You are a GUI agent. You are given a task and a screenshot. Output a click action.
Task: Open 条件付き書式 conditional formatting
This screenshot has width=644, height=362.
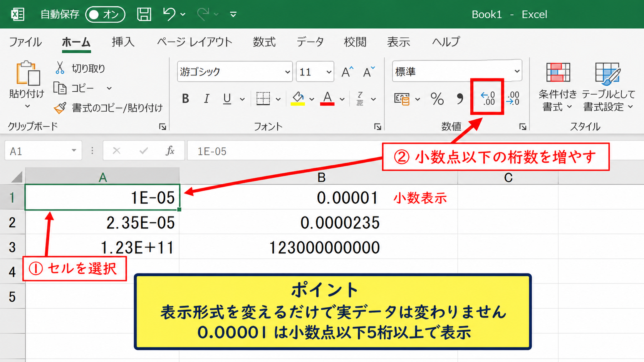point(557,87)
